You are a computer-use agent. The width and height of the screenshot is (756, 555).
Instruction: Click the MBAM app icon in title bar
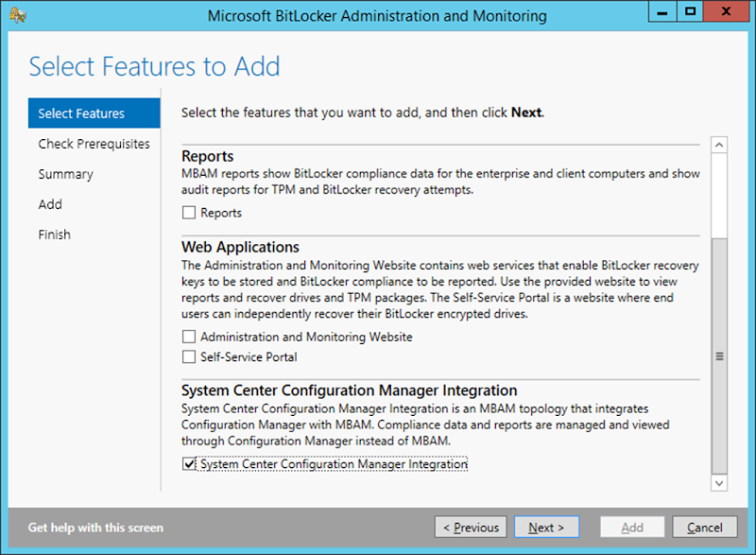coord(18,15)
